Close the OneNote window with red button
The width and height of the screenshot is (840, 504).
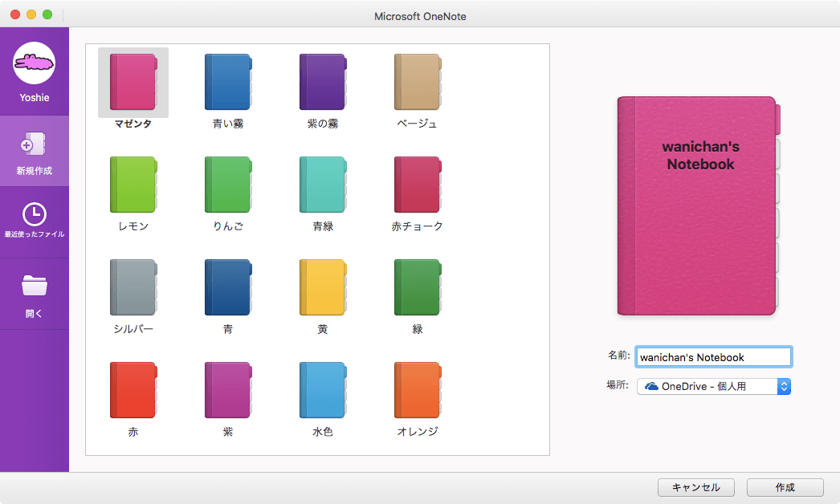pos(15,14)
